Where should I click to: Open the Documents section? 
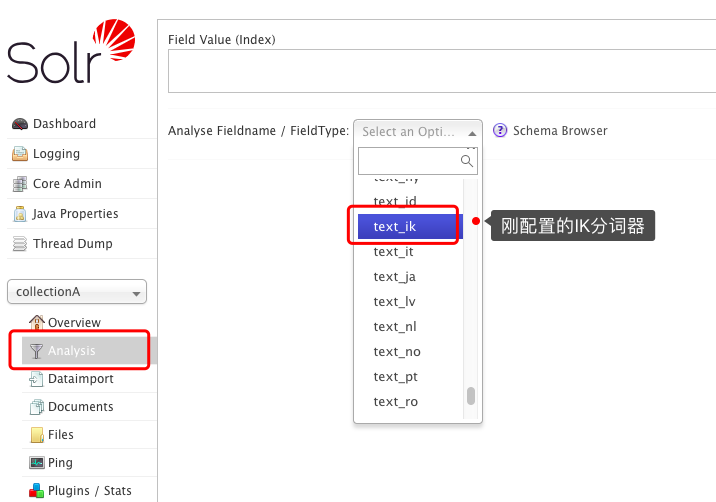click(x=80, y=407)
